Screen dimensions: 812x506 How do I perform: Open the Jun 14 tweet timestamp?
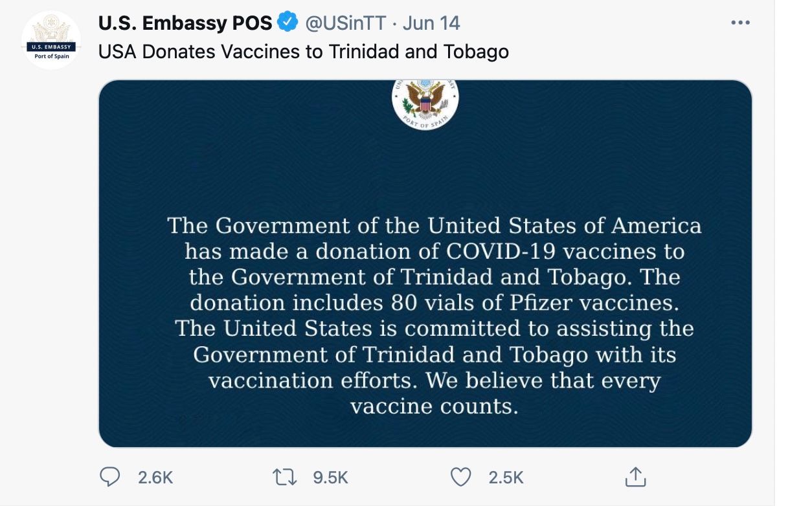[431, 23]
